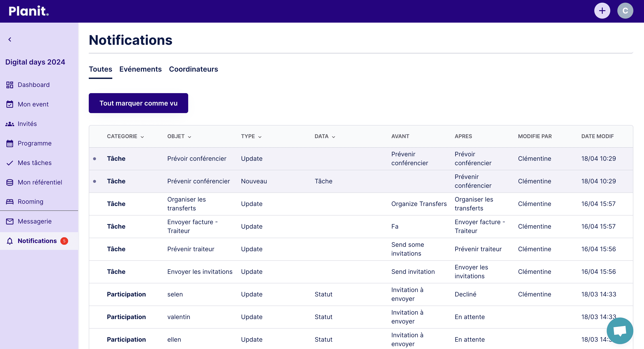Click the Mon event calendar icon
644x349 pixels.
click(10, 104)
